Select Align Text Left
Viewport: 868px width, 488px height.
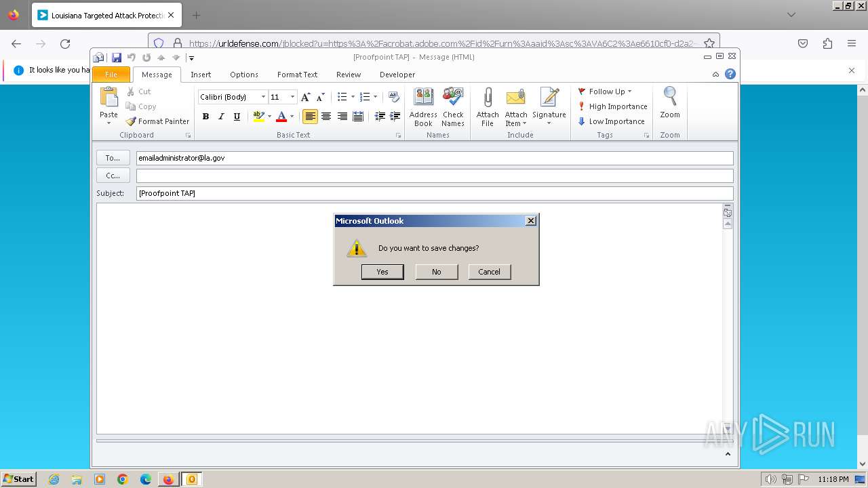click(310, 117)
